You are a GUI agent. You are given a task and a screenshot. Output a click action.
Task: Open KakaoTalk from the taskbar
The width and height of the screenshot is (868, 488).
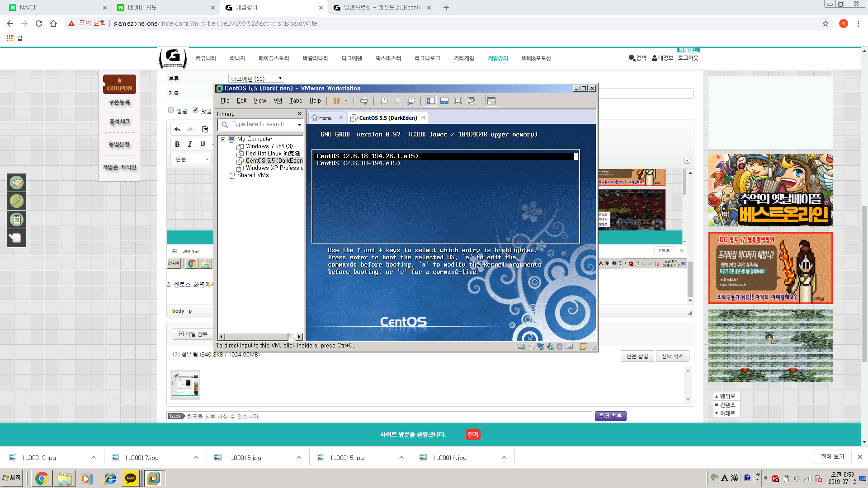131,479
